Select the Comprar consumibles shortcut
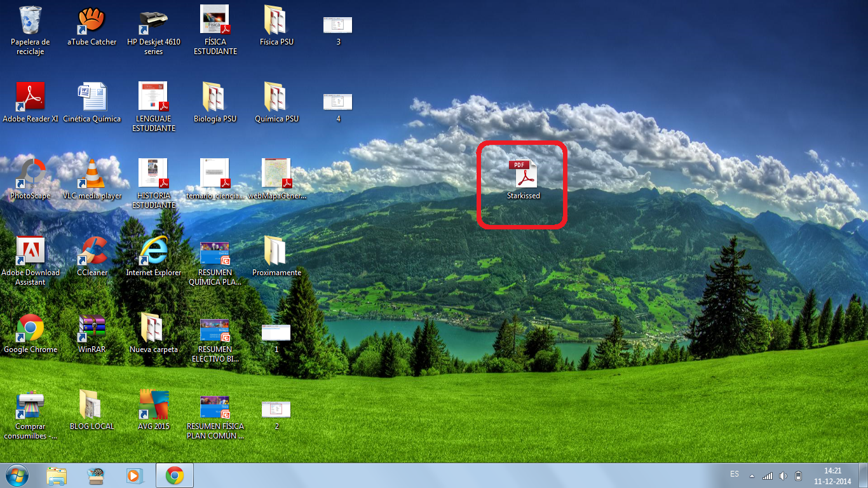 [30, 416]
